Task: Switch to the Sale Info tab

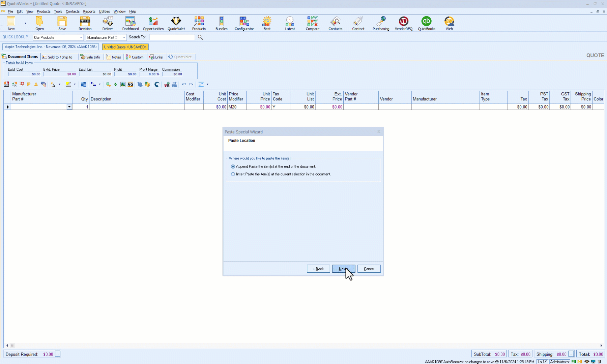Action: tap(90, 57)
